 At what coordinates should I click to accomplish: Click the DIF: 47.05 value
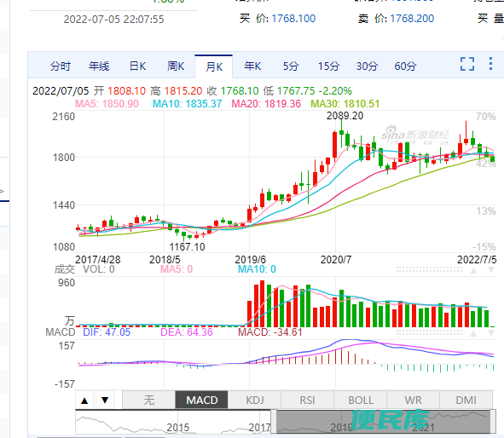[107, 332]
